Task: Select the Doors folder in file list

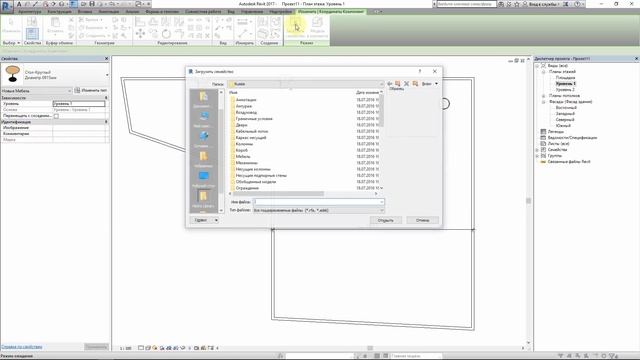Action: 242,125
